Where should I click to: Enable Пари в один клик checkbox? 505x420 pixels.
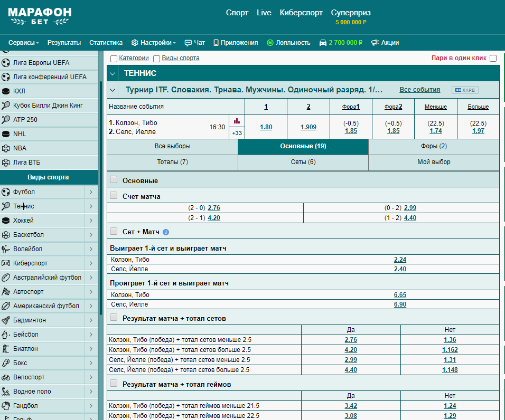493,58
